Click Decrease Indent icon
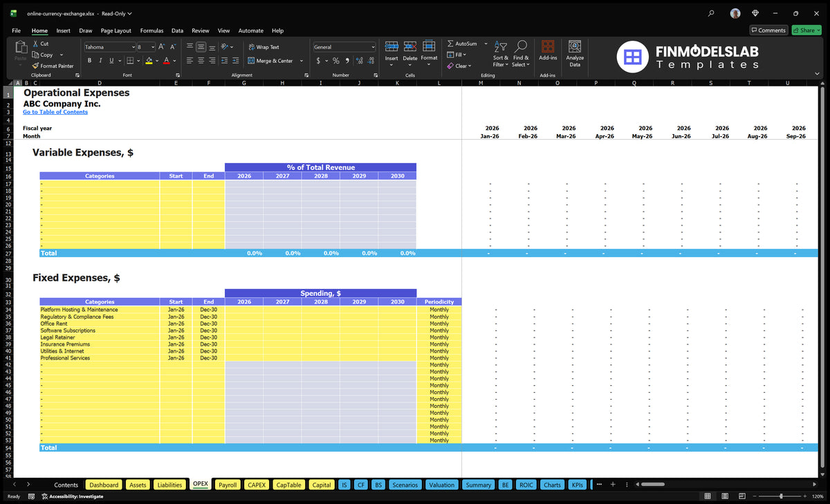This screenshot has height=504, width=830. 225,61
